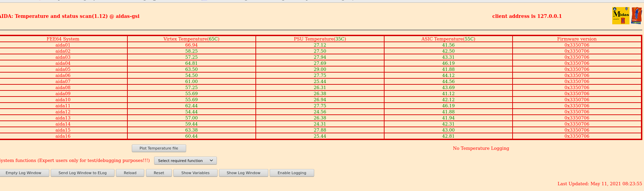Image resolution: width=644 pixels, height=191 pixels.
Task: Click Virtex value 66.94 for aida01
Action: [x=191, y=45]
